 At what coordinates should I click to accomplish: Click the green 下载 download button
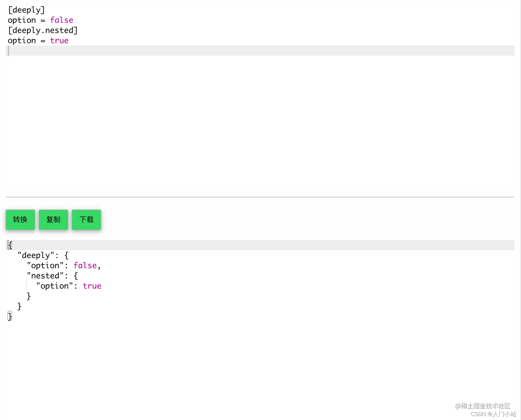(x=86, y=219)
